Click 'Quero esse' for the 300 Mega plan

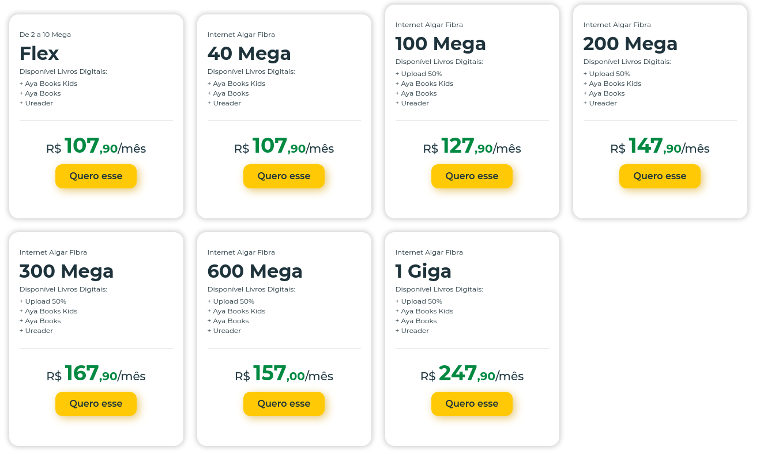tap(96, 404)
